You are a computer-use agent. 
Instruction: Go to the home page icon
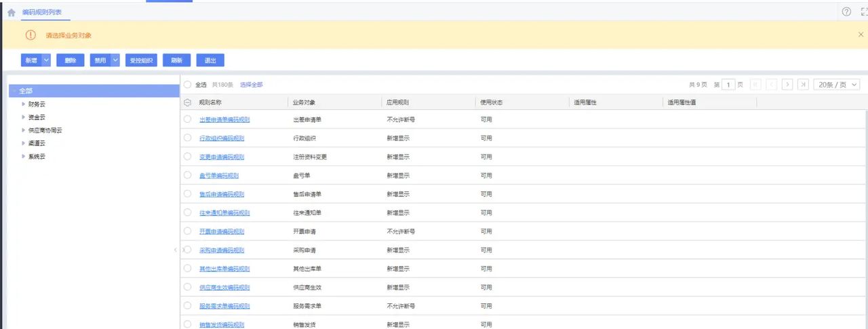11,12
